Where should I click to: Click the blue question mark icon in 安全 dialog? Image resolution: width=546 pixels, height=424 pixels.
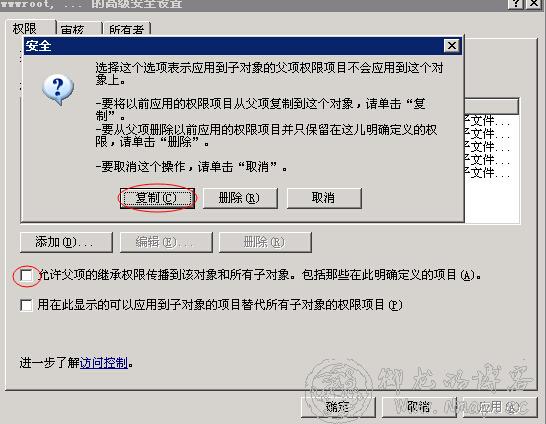[58, 89]
